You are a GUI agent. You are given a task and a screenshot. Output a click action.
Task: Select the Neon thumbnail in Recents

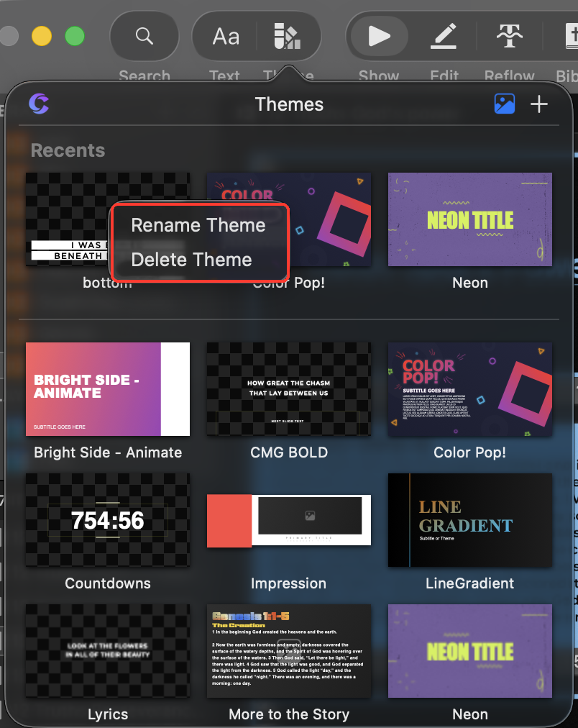point(470,219)
